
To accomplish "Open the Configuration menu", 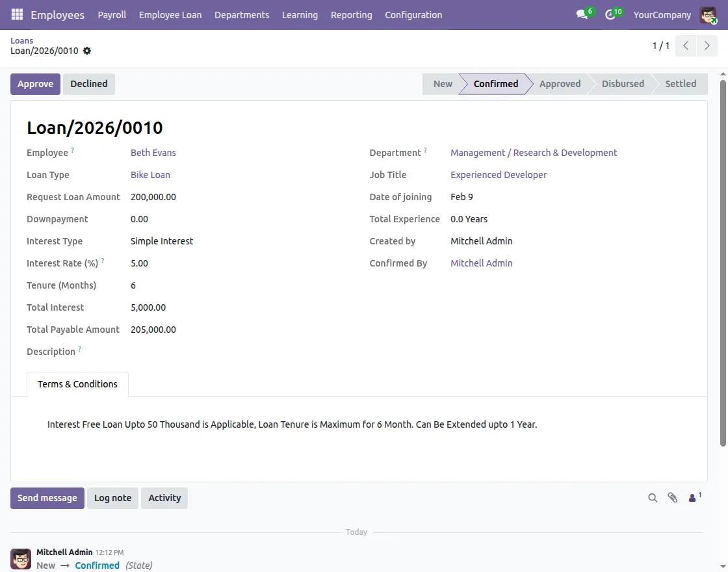I will click(x=413, y=14).
